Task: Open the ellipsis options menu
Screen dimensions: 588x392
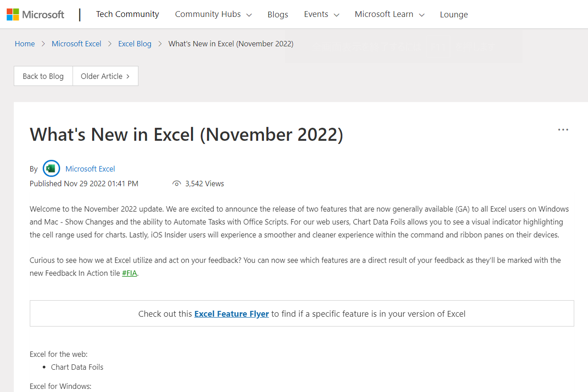Action: point(563,129)
